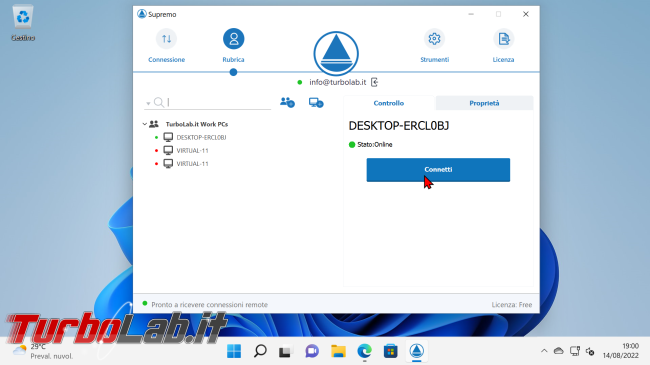Click the network tray icon
This screenshot has width=650, height=365.
pos(575,351)
